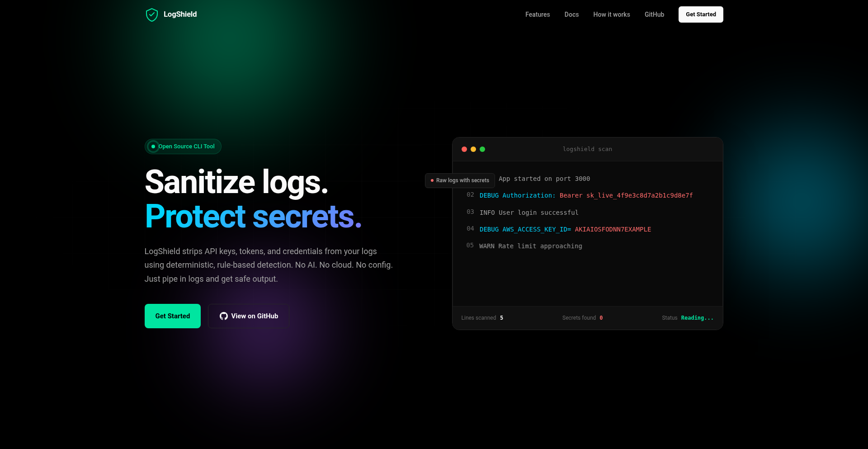
Task: Click the View on GitHub button
Action: pos(248,316)
